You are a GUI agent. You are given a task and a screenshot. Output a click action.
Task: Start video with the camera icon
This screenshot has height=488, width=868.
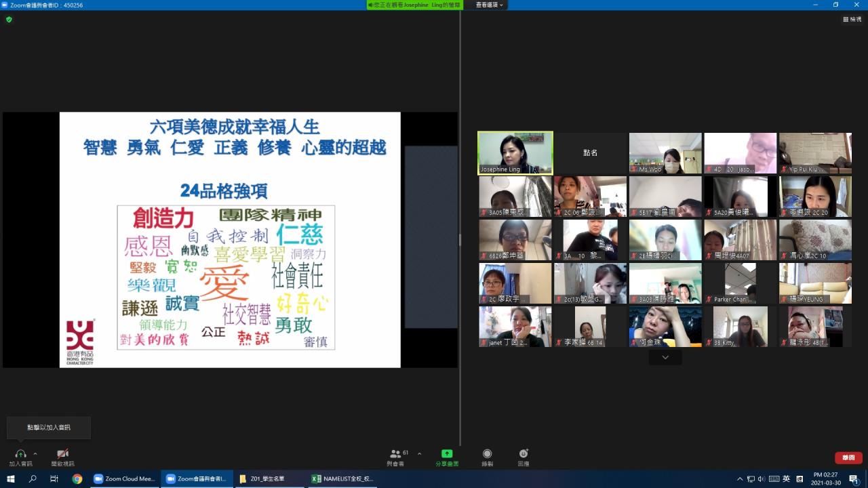(62, 453)
